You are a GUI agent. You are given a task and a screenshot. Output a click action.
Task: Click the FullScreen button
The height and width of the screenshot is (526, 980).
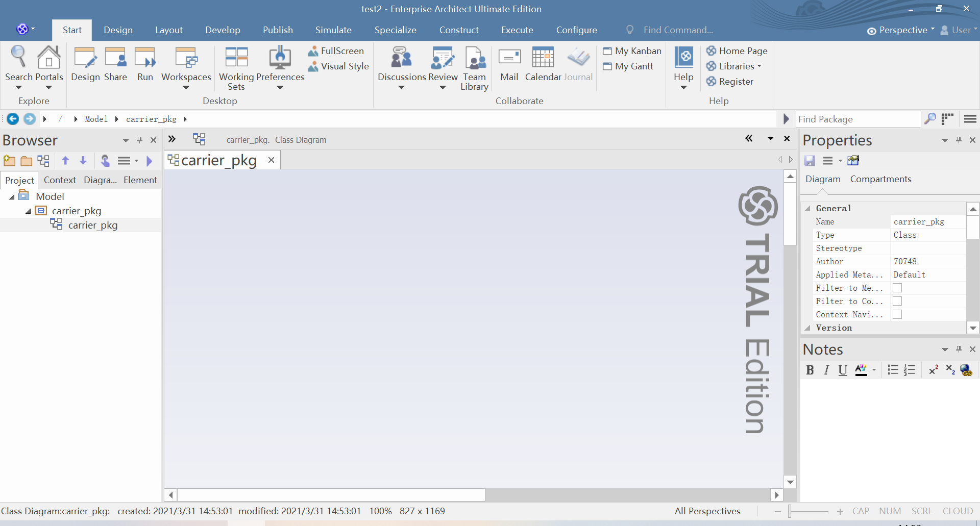(x=336, y=51)
